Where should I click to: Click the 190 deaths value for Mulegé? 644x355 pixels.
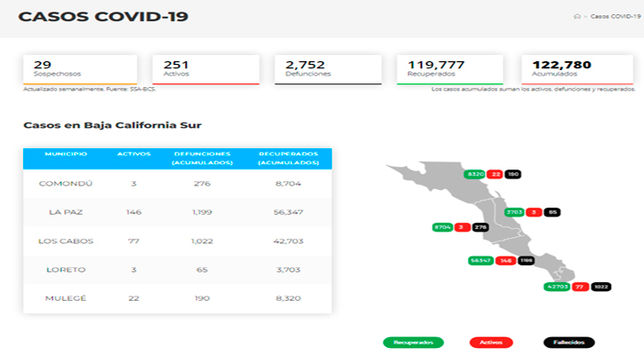202,298
